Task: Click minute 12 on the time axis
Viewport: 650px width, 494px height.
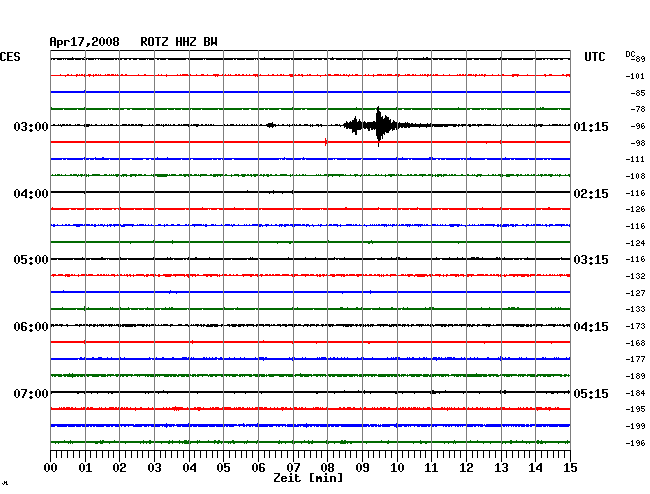Action: coord(466,468)
